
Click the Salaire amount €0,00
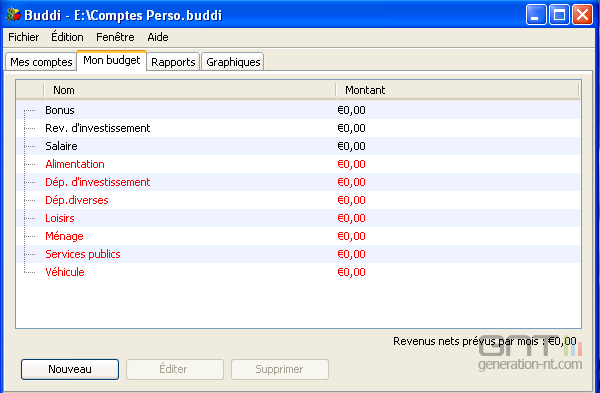click(x=351, y=146)
